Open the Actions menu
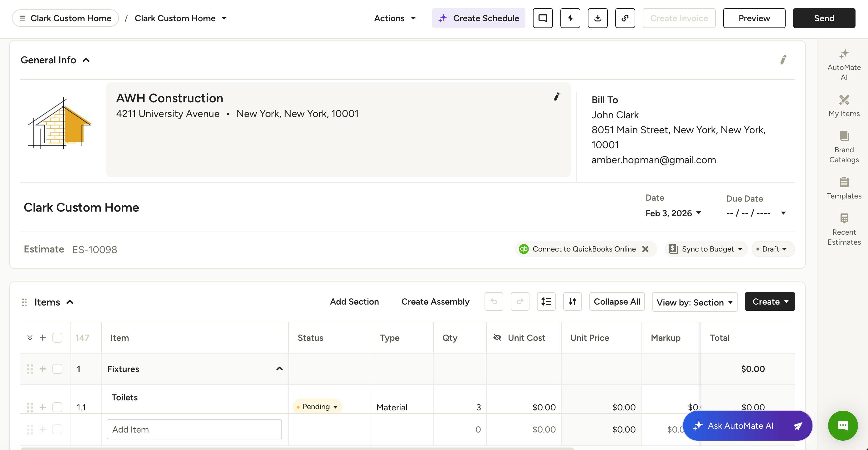Image resolution: width=868 pixels, height=450 pixels. tap(395, 18)
